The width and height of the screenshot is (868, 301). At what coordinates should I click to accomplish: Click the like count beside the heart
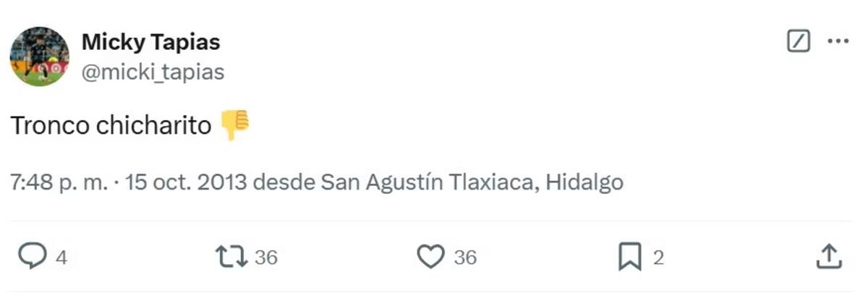point(465,258)
